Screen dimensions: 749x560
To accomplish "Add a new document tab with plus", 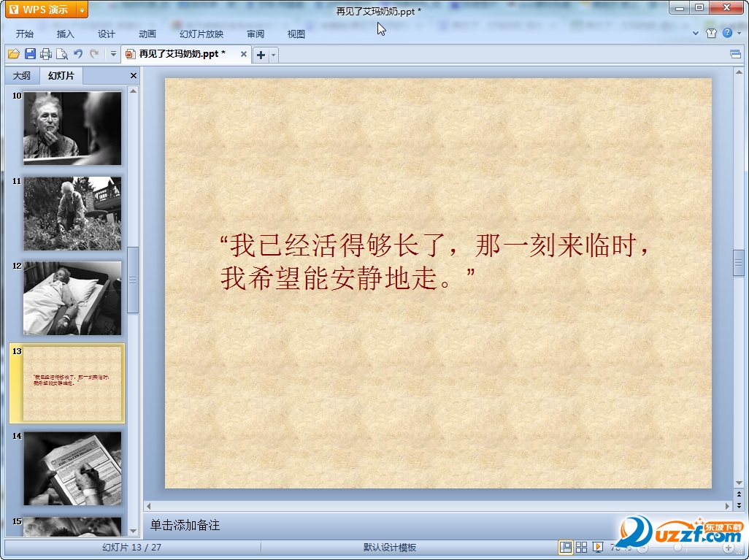I will 261,55.
